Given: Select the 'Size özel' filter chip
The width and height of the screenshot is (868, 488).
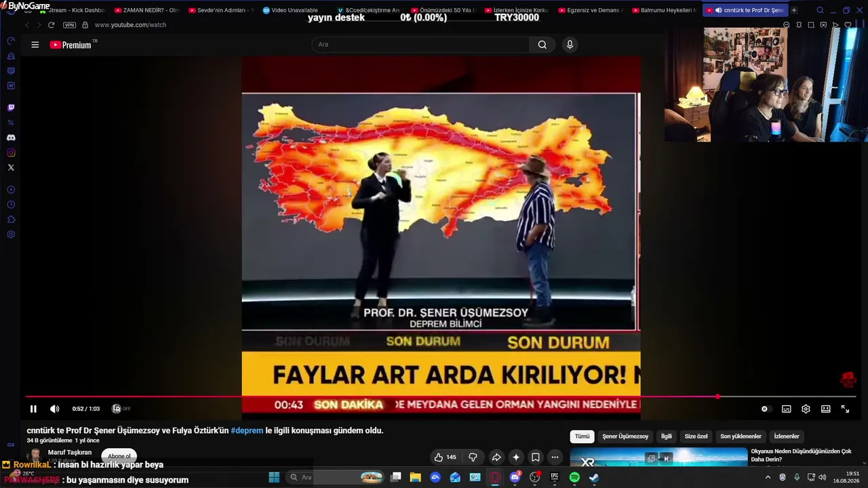Looking at the screenshot, I should pos(696,436).
